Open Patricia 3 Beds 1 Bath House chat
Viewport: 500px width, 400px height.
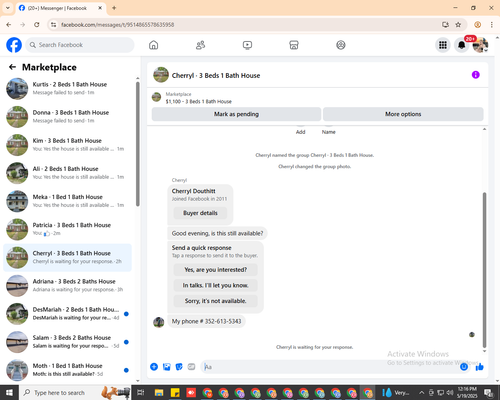coord(68,229)
